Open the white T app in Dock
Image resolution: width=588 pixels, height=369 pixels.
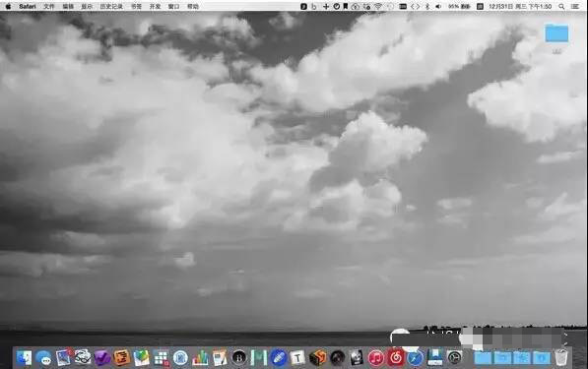coord(297,358)
